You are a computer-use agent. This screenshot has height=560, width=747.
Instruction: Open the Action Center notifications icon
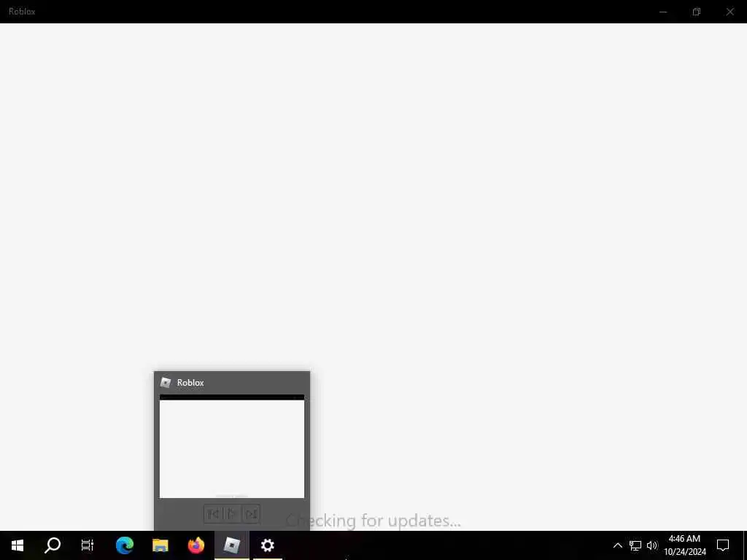(723, 545)
